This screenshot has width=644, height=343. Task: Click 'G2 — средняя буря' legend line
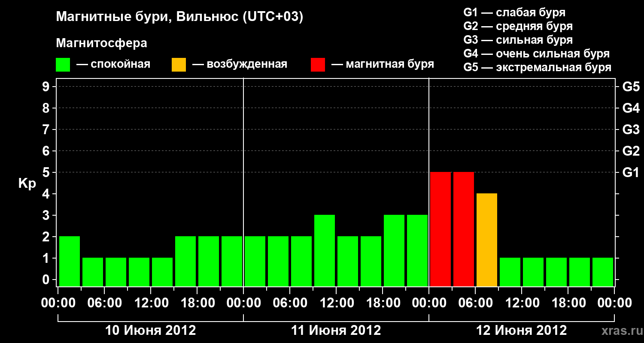(518, 26)
